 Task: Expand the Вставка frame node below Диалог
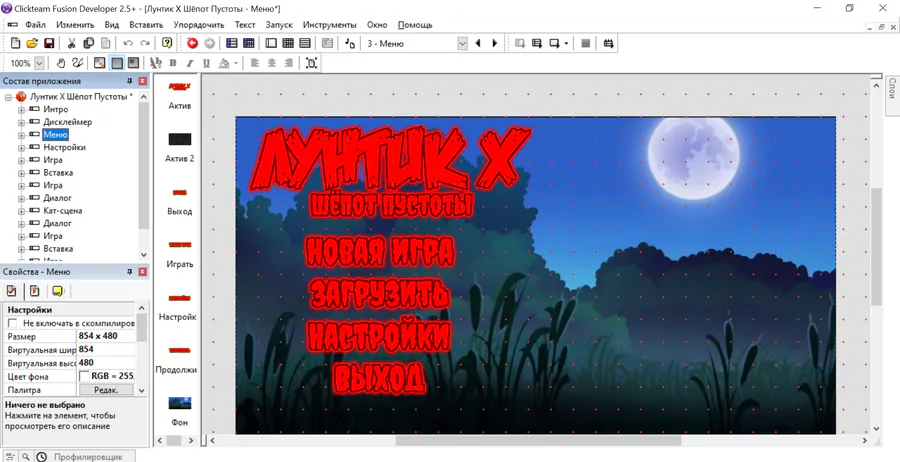click(21, 249)
